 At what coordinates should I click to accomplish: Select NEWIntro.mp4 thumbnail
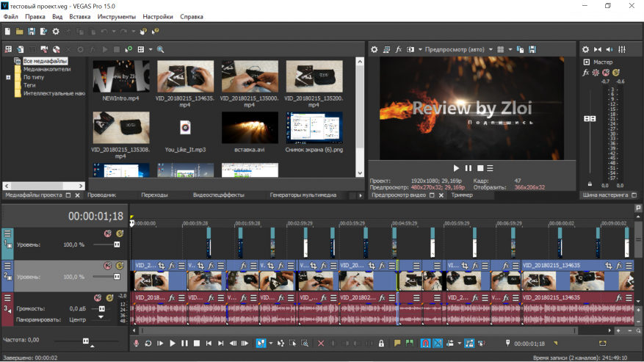click(120, 76)
